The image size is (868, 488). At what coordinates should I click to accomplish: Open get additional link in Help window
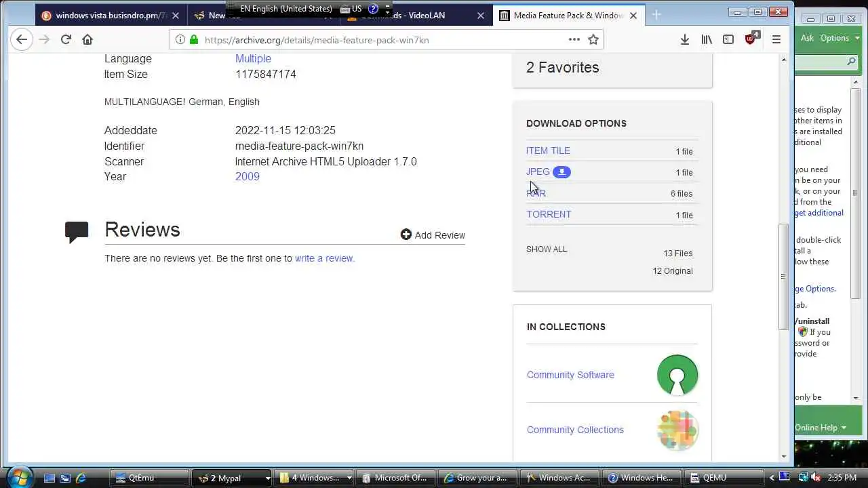pyautogui.click(x=819, y=213)
